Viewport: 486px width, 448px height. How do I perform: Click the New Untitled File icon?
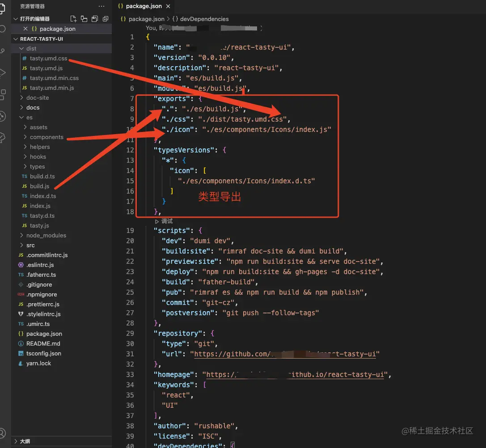point(73,19)
